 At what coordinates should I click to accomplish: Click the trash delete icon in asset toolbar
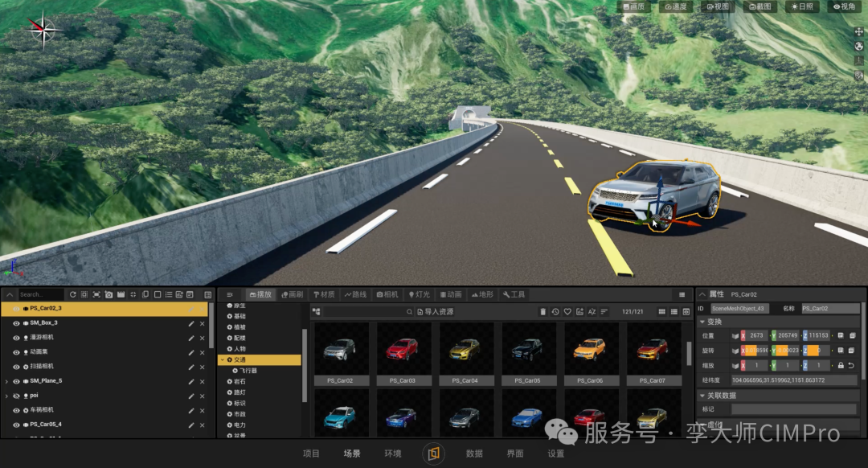click(x=543, y=312)
